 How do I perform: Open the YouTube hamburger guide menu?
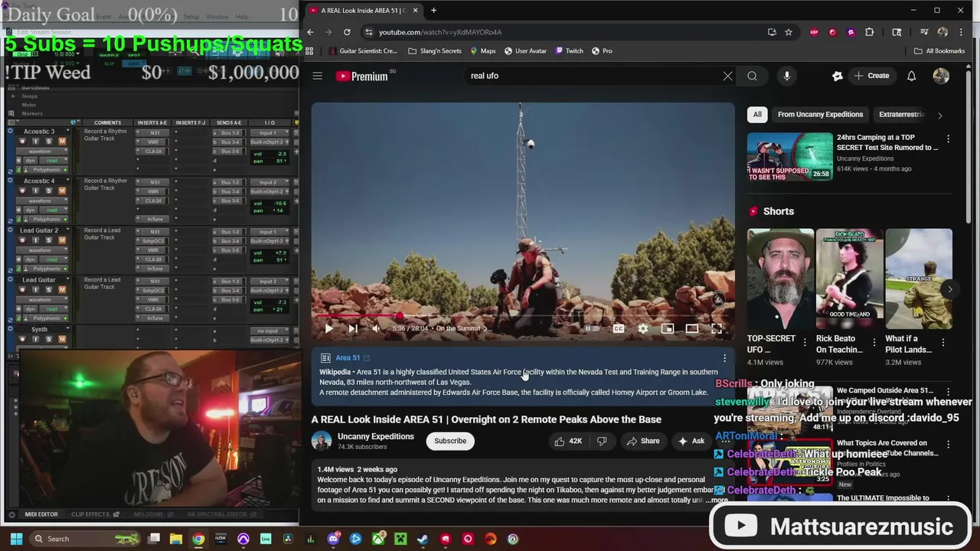[317, 76]
